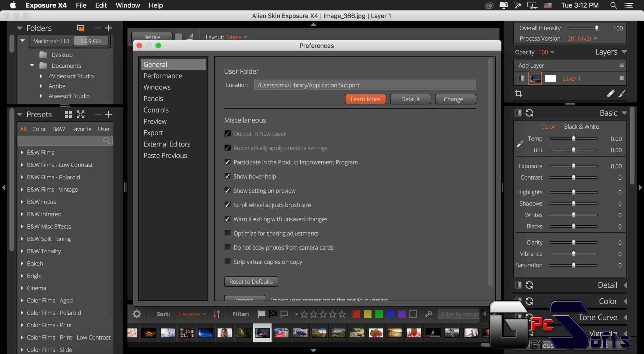Click the Learn More button
Viewport: 644px width, 354px height.
coord(365,99)
